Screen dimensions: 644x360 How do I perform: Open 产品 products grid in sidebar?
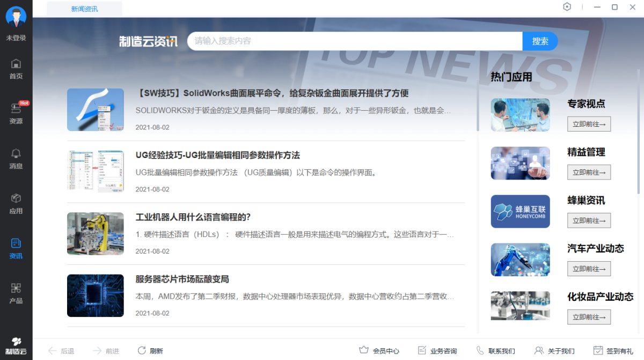(x=16, y=293)
